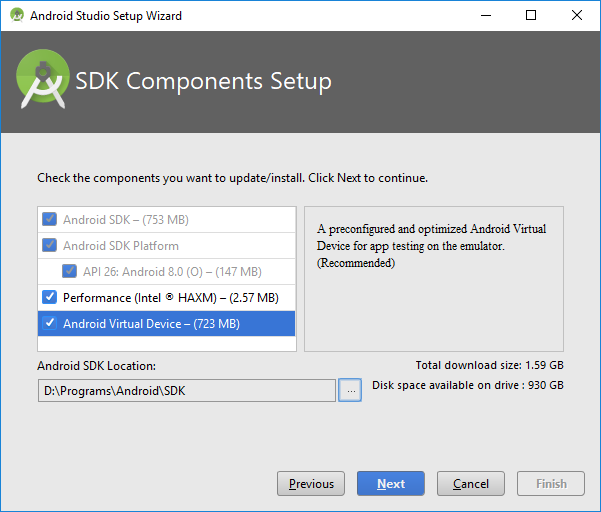The height and width of the screenshot is (512, 601).
Task: Close the Setup Wizard window
Action: pos(577,15)
